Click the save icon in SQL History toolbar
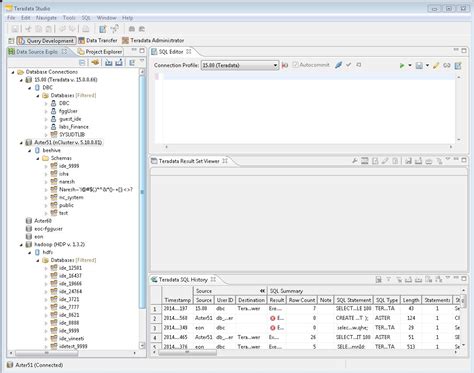Image resolution: width=474 pixels, height=373 pixels. [x=378, y=280]
